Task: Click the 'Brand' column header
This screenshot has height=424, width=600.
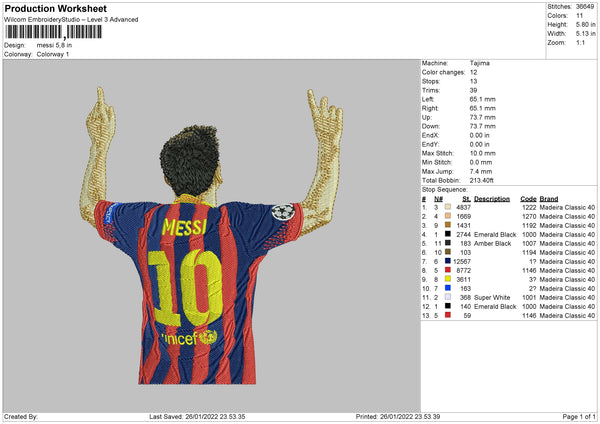Action: click(549, 199)
